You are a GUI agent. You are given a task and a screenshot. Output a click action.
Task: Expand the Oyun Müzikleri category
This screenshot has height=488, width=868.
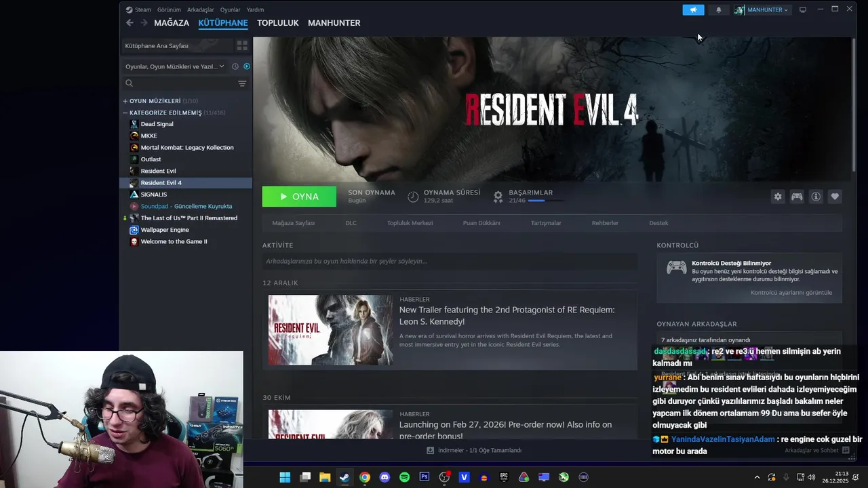[125, 101]
